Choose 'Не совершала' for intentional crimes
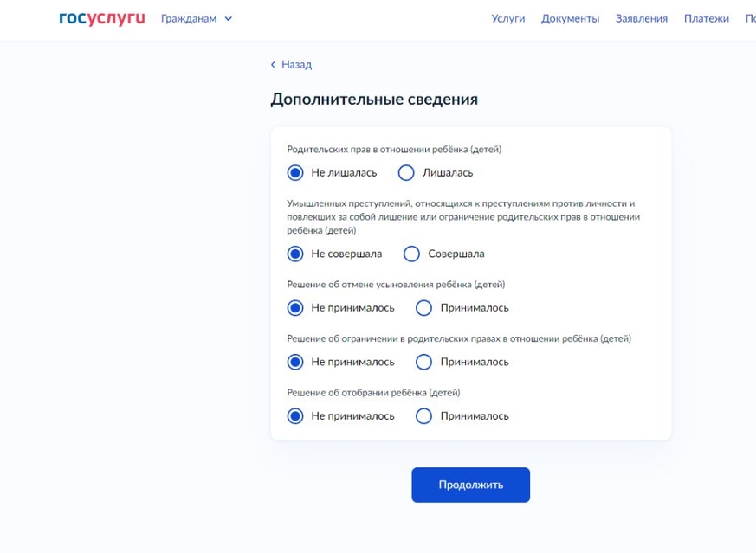The width and height of the screenshot is (756, 553). coord(295,254)
